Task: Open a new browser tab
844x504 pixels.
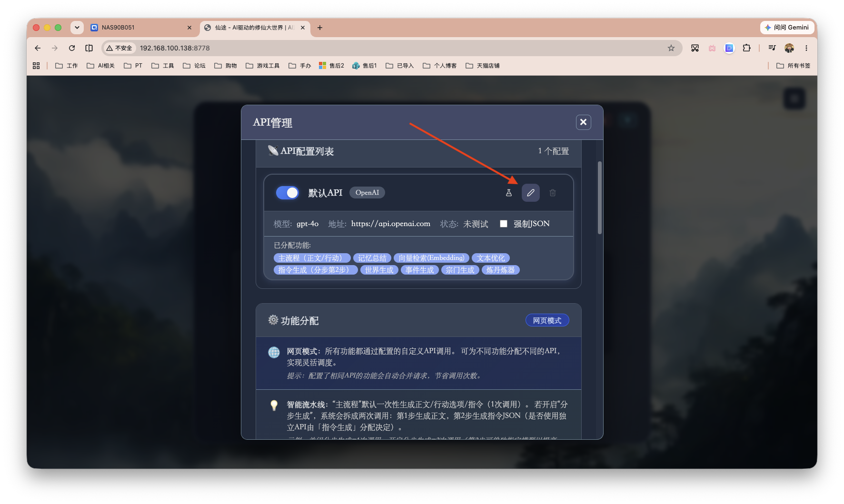Action: click(x=320, y=28)
